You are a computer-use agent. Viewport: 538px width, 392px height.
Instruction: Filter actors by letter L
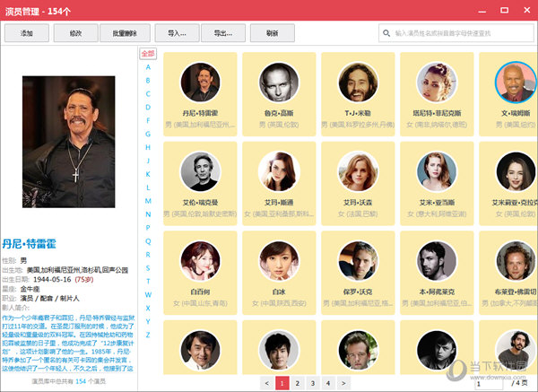point(148,187)
